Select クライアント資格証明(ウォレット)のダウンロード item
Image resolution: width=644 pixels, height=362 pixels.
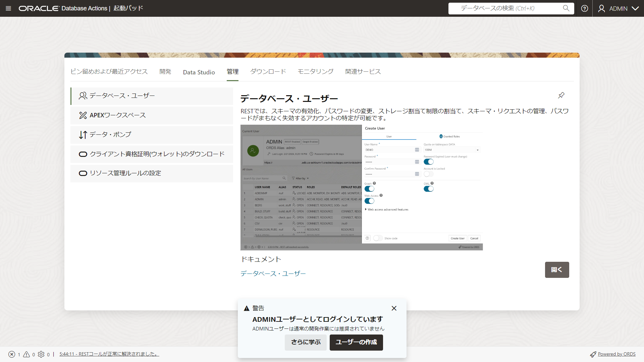click(x=152, y=154)
